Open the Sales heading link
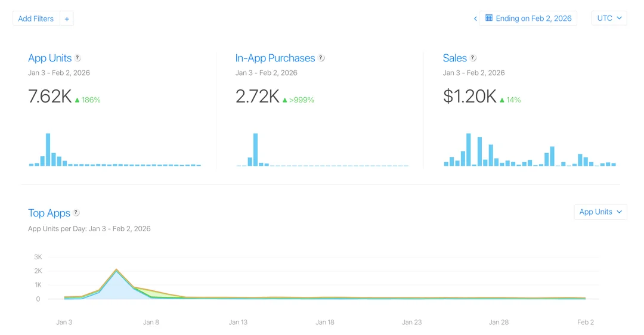 pyautogui.click(x=454, y=58)
